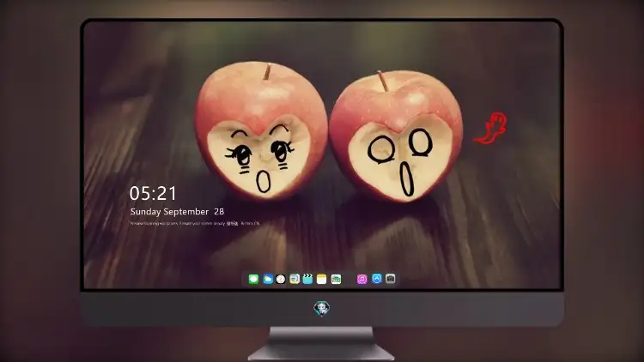Open the Notes app in the dock
Screen dimensions: 644x362
coord(322,279)
